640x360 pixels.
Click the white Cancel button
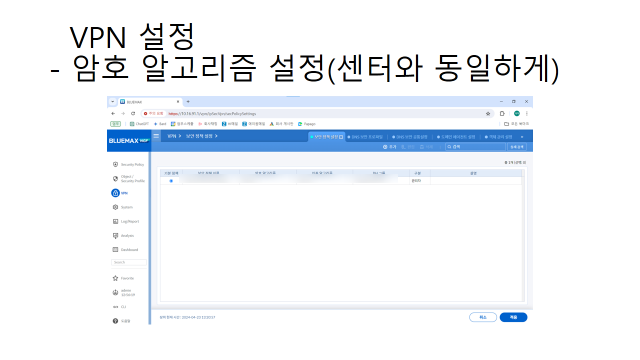(x=483, y=317)
